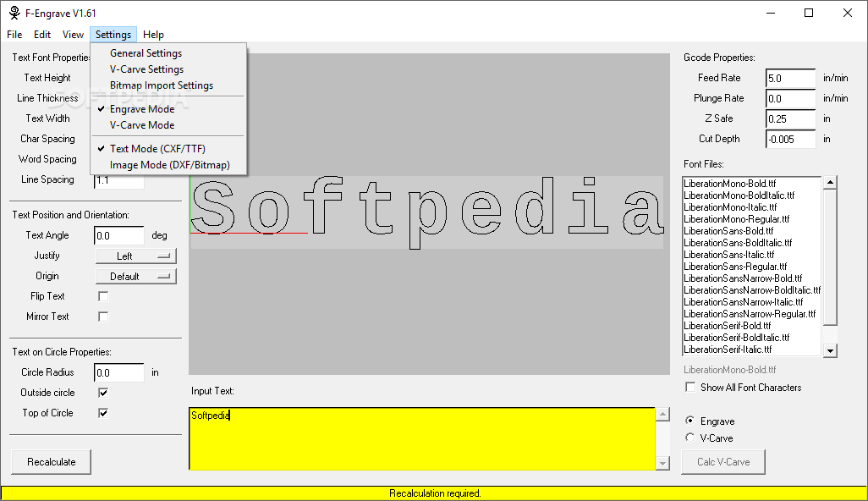Image resolution: width=868 pixels, height=501 pixels.
Task: Toggle the Flip Text checkbox
Action: [103, 296]
